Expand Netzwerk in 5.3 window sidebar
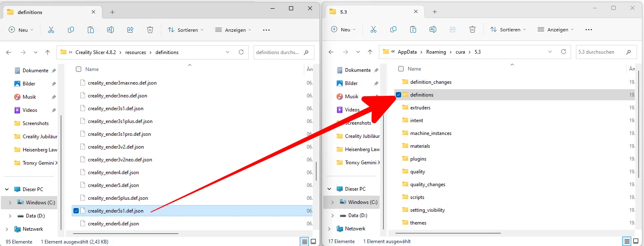The width and height of the screenshot is (644, 246). [x=329, y=229]
